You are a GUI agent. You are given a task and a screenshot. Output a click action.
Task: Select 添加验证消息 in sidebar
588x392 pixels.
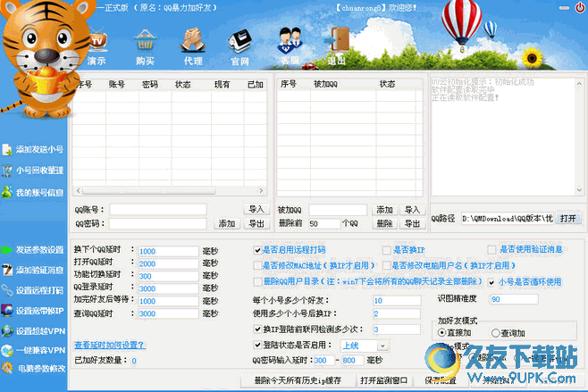click(33, 270)
